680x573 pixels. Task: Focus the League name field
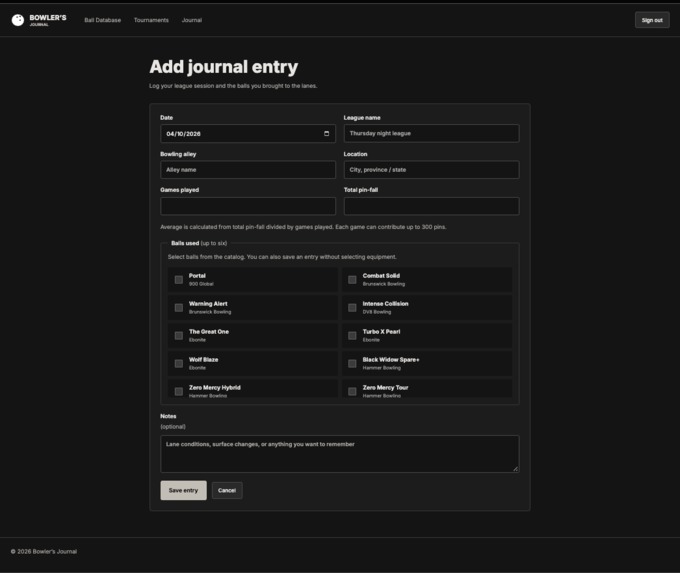click(432, 134)
